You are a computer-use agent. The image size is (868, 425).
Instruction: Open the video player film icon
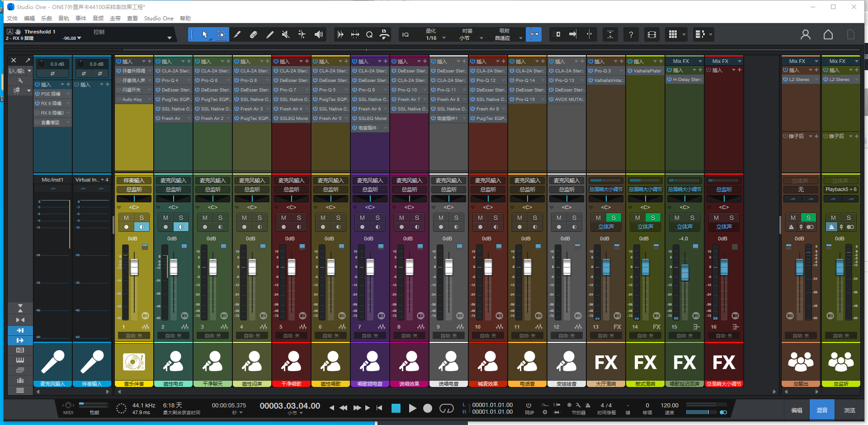652,34
